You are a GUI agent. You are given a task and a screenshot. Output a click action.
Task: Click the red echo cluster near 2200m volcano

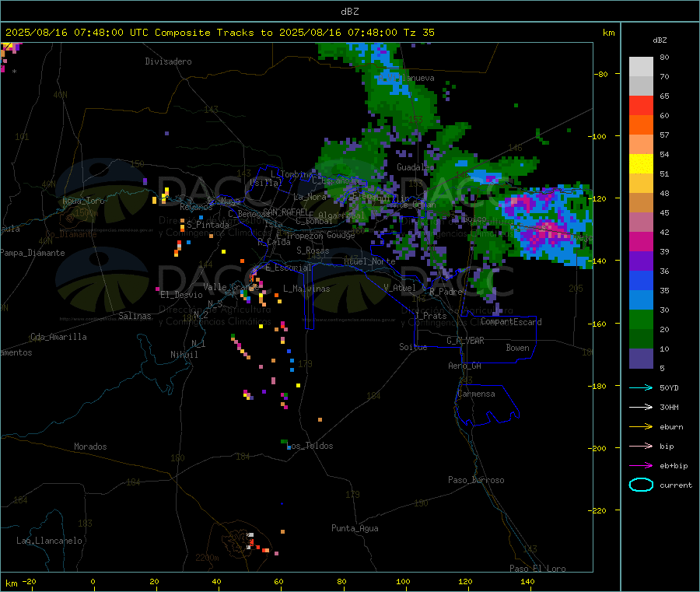point(257,545)
